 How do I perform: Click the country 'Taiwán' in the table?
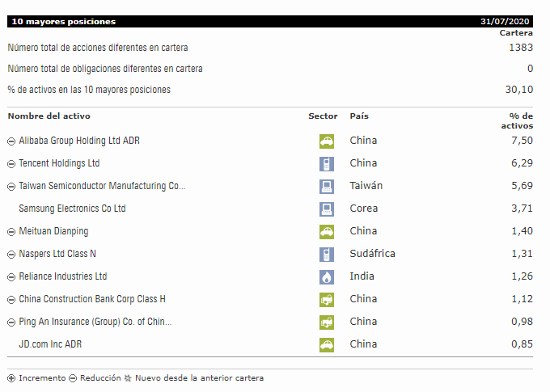coord(366,185)
